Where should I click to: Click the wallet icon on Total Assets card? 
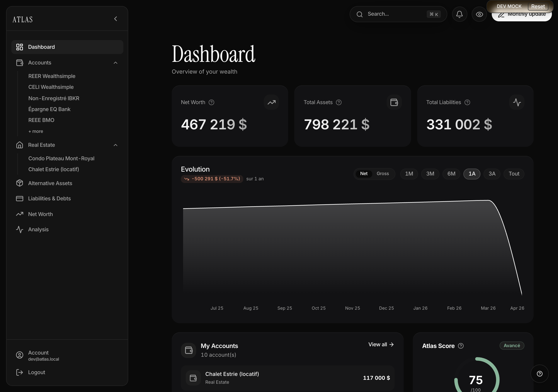(x=394, y=102)
